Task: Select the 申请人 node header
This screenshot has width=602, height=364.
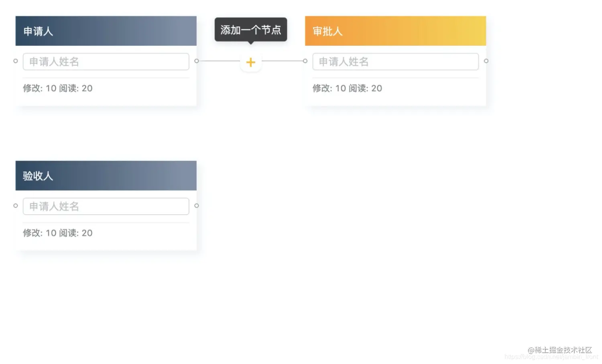Action: [x=106, y=31]
